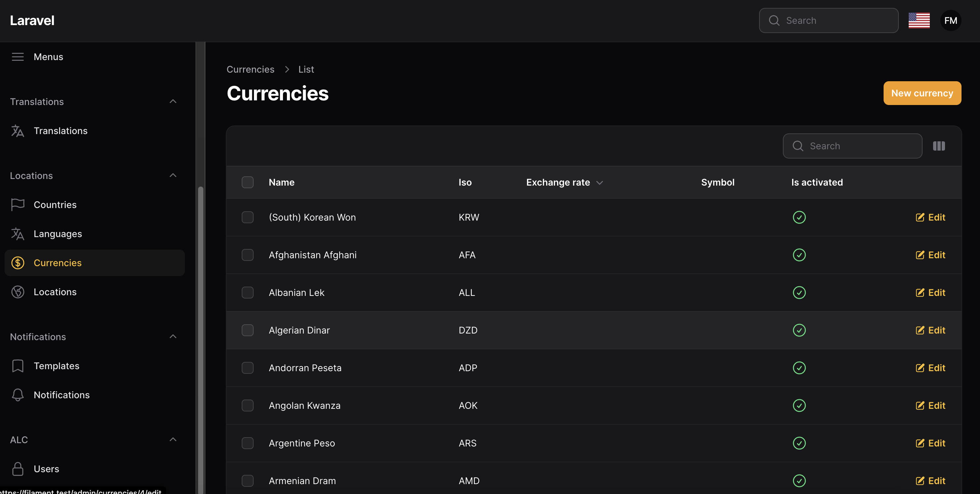Toggle table columns with the columns icon
The width and height of the screenshot is (980, 494).
pos(938,146)
